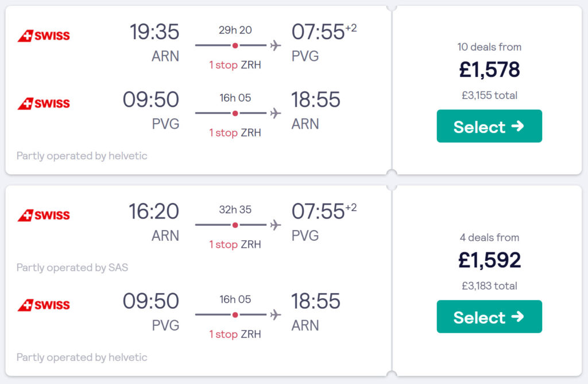Click 'Partly operated by SAS' note
This screenshot has width=588, height=384.
point(72,267)
